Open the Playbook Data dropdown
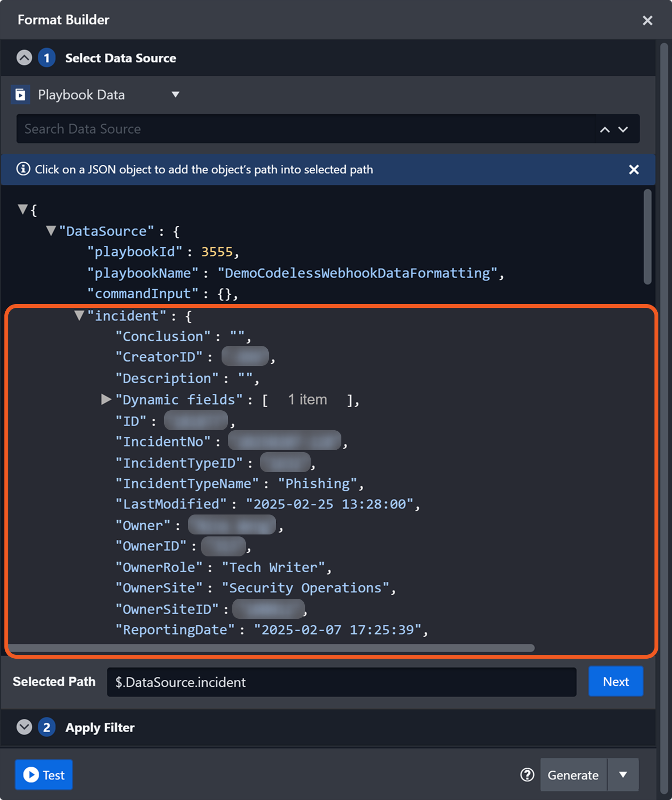 pyautogui.click(x=175, y=95)
